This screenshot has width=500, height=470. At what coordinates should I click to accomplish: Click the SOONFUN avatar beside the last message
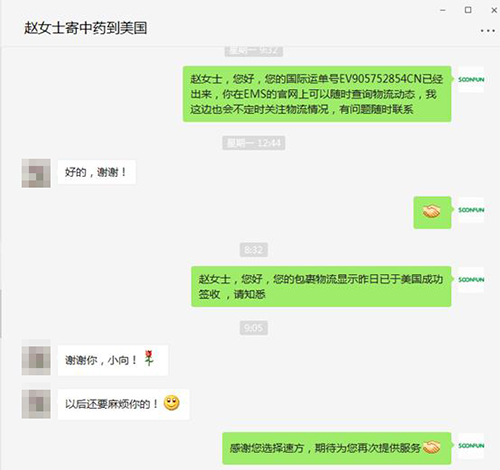point(471,445)
